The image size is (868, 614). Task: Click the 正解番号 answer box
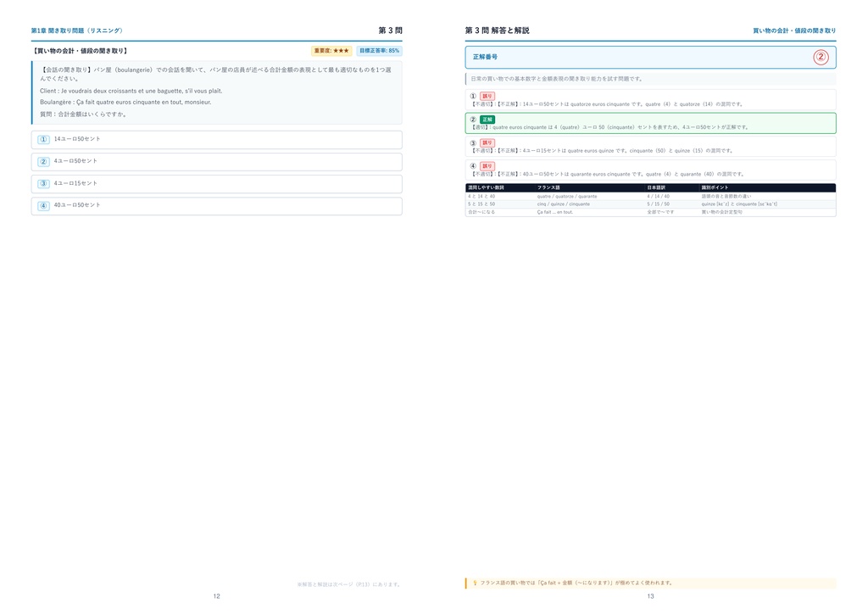(x=650, y=57)
